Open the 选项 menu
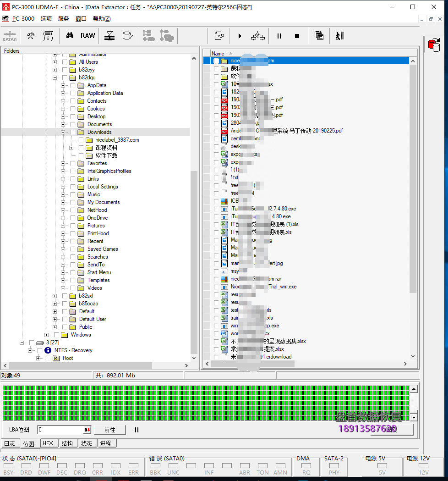 (46, 19)
